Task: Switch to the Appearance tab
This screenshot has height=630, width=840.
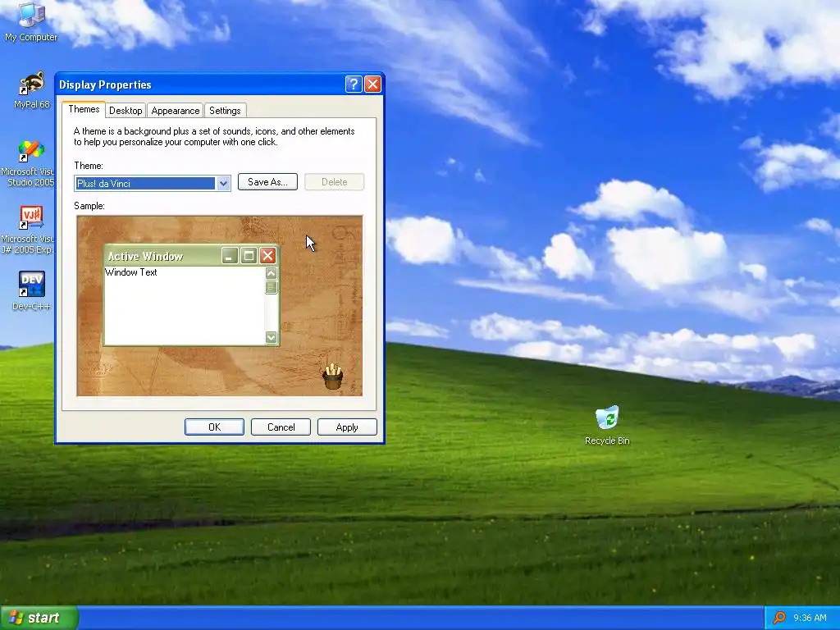Action: [176, 111]
